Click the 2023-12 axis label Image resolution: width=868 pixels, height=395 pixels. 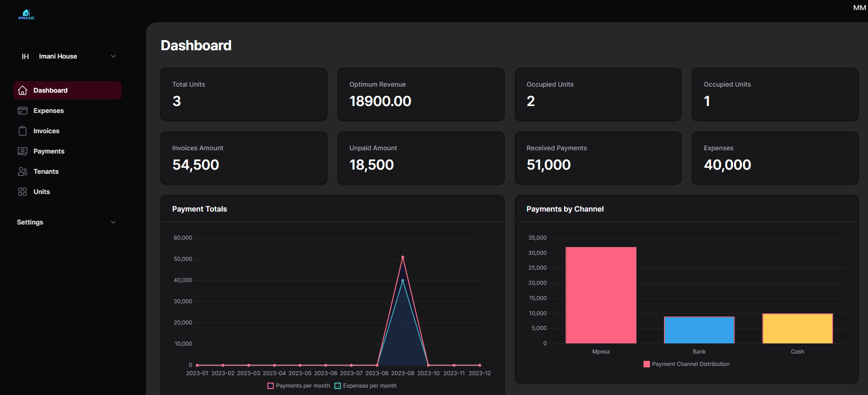point(480,373)
